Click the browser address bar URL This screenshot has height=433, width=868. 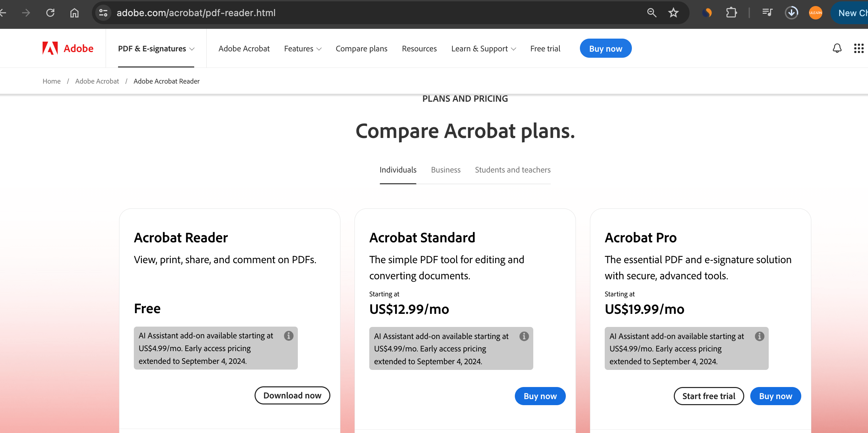[196, 13]
